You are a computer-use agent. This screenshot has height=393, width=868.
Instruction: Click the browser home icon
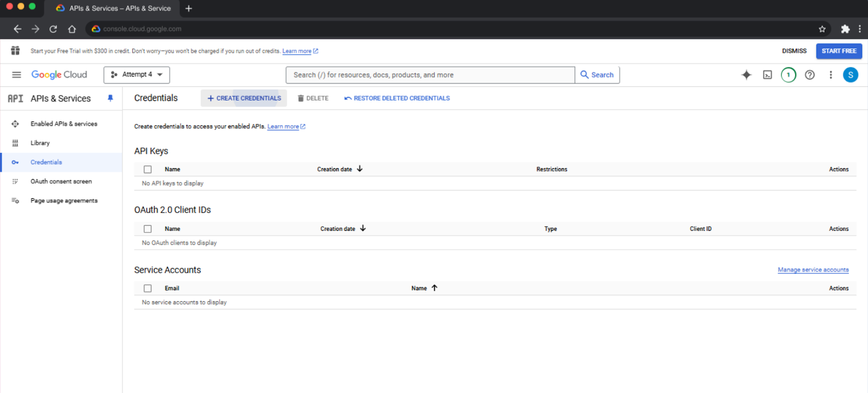point(72,29)
